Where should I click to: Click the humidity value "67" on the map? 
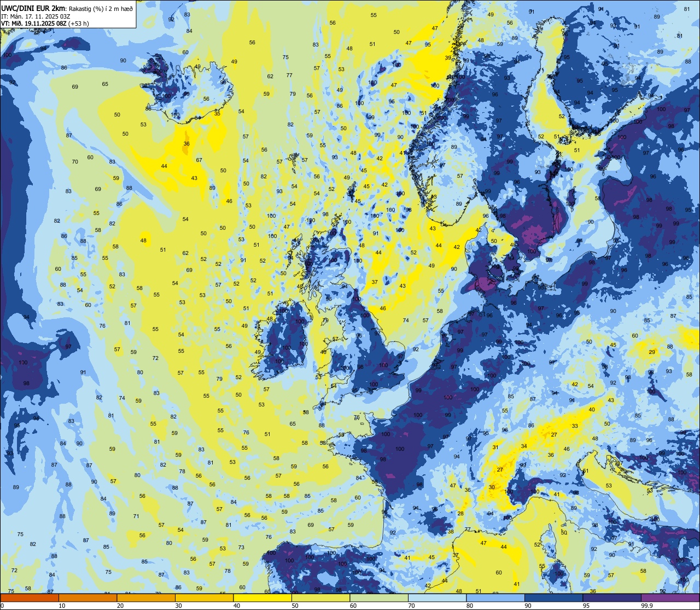pos(199,160)
